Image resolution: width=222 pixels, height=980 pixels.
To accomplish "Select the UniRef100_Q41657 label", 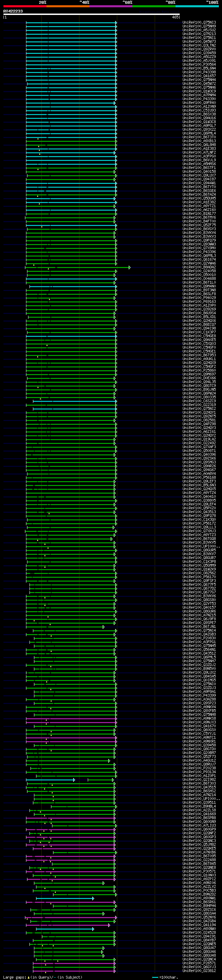I will (x=199, y=76).
